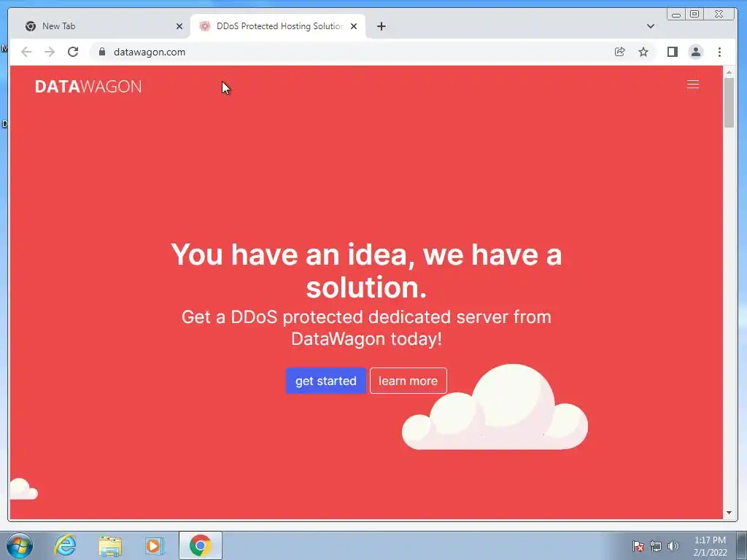This screenshot has height=560, width=747.
Task: Close the DDoS Protected Hosting tab
Action: point(354,26)
